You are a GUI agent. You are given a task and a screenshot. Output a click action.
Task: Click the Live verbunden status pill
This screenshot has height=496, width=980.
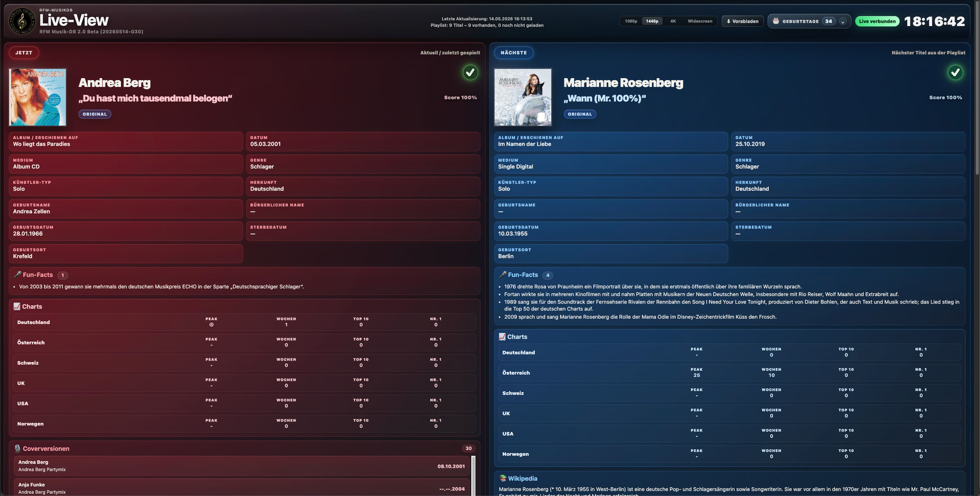[x=877, y=21]
